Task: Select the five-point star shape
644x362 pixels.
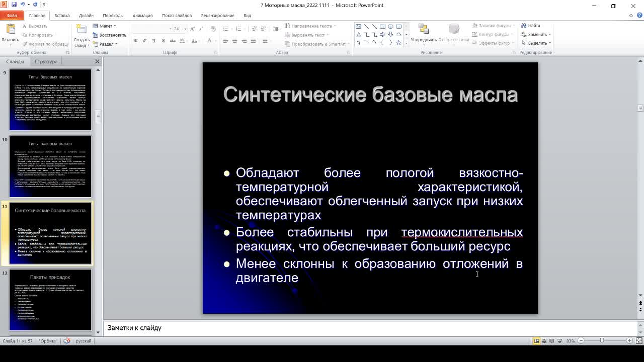Action: [398, 43]
